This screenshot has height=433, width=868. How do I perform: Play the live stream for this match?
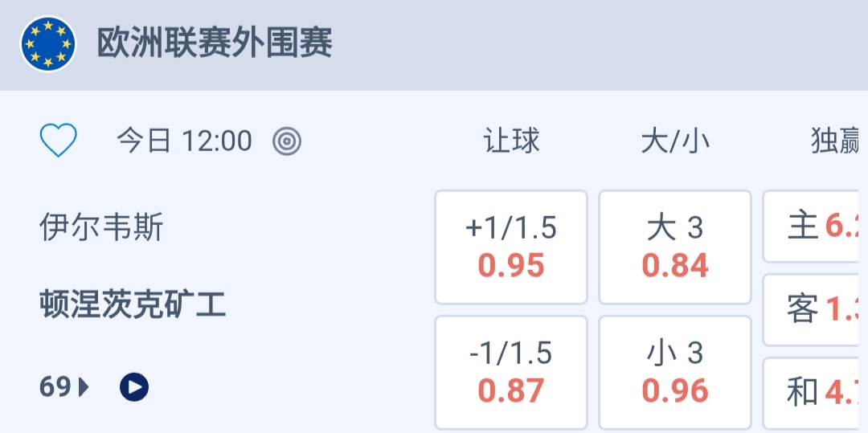[134, 388]
